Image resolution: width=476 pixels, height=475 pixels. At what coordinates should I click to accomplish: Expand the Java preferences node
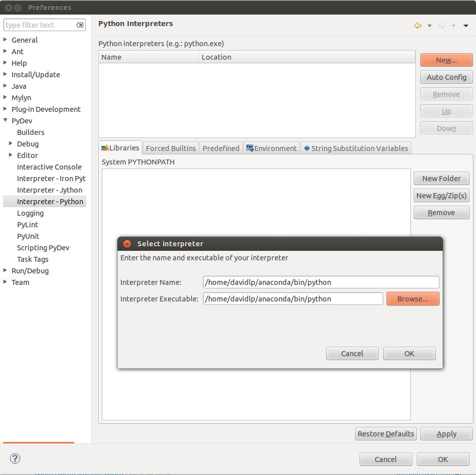tap(6, 86)
